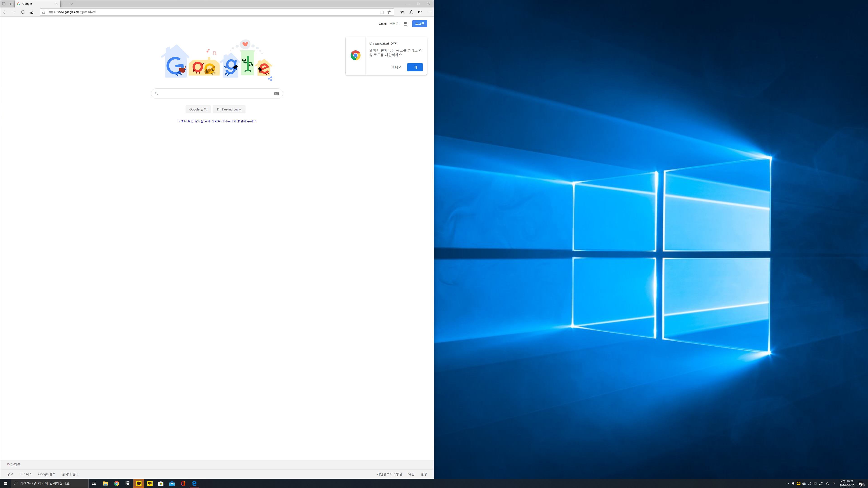Open Google apps grid icon
The image size is (868, 488).
(x=405, y=24)
